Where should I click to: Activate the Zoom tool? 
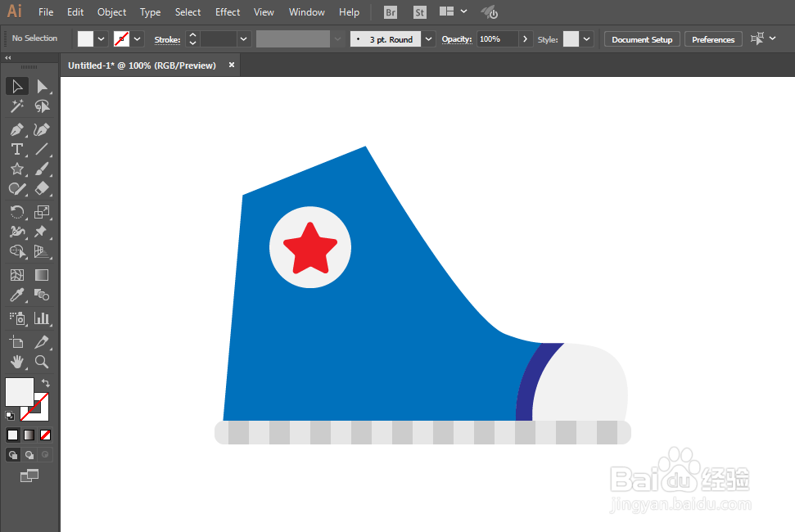[x=42, y=362]
